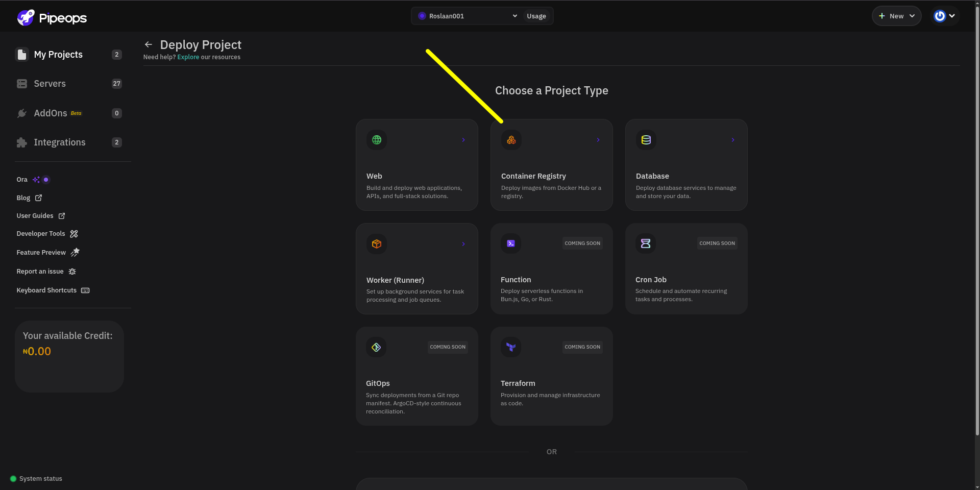Click the Worker (Runner) box icon
This screenshot has width=980, height=490.
point(377,244)
